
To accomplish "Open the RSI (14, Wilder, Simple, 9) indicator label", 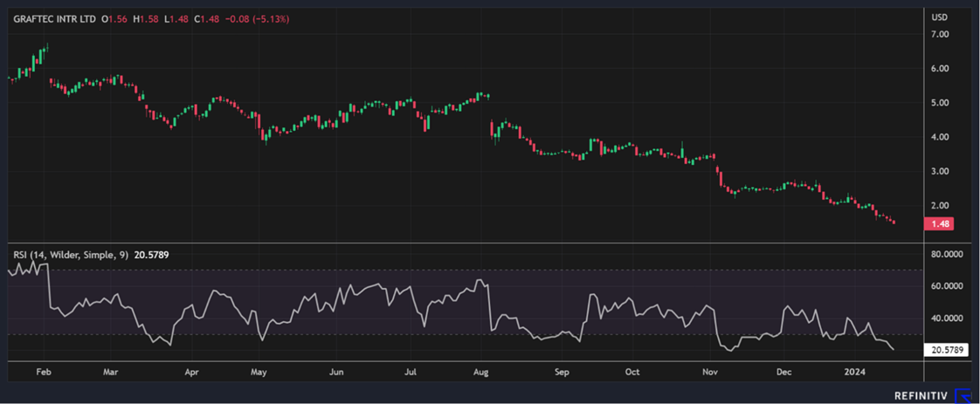I will point(71,255).
